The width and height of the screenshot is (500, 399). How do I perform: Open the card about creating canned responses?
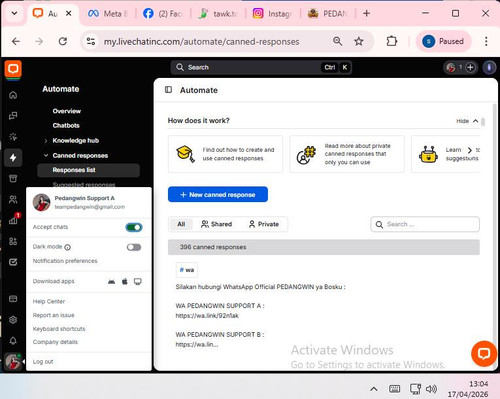(225, 154)
